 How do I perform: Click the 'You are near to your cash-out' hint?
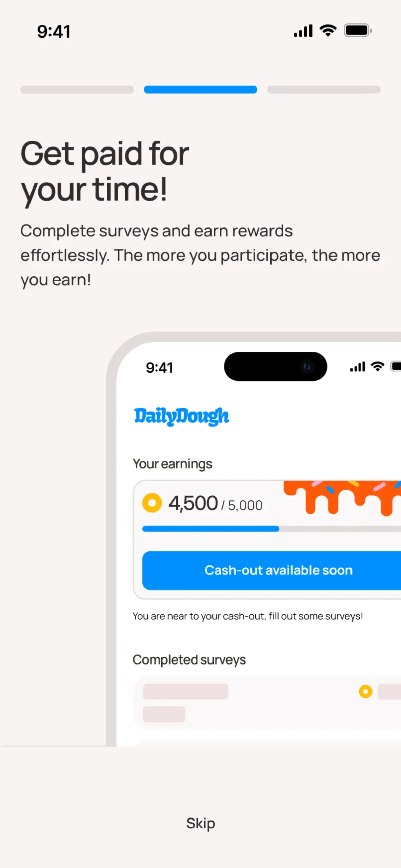[x=247, y=616]
